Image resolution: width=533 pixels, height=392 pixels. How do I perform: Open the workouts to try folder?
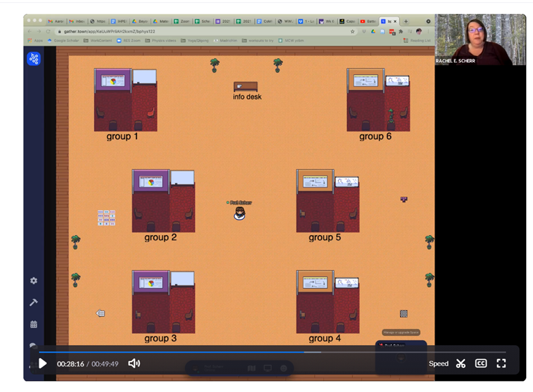258,40
